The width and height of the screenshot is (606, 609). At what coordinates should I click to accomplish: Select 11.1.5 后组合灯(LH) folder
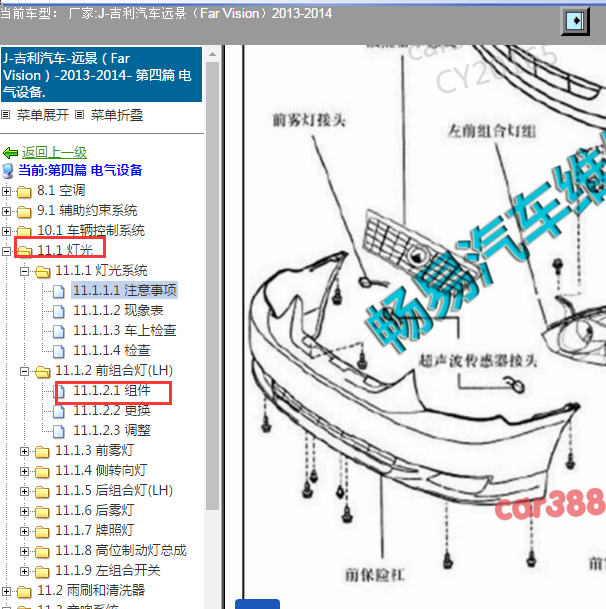(114, 491)
